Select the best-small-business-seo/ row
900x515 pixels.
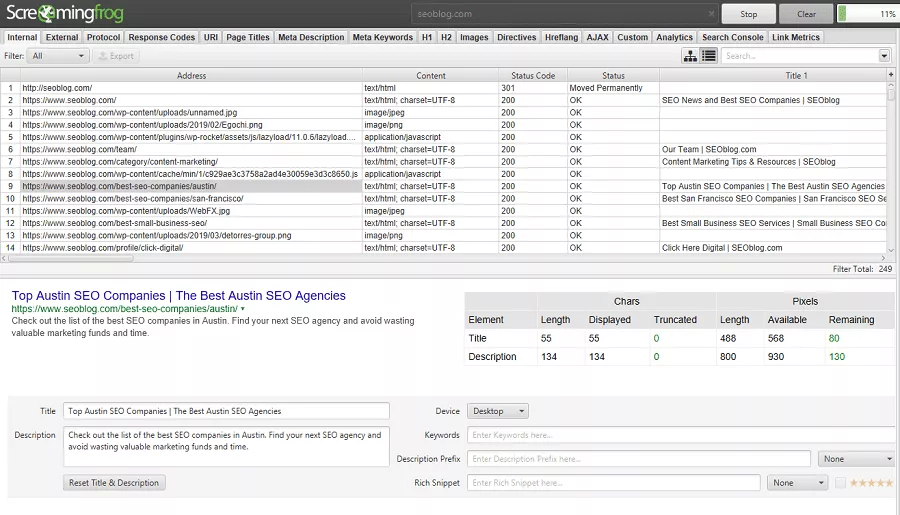coord(444,223)
